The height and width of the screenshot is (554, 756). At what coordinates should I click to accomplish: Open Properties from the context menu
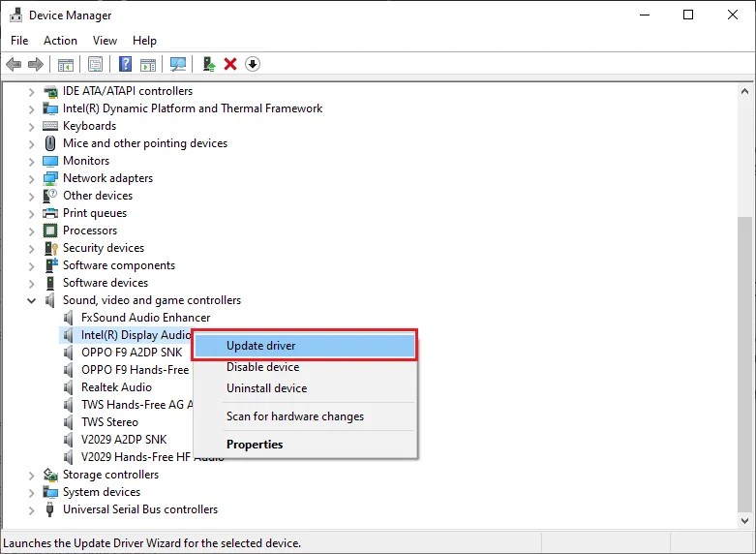coord(304,444)
